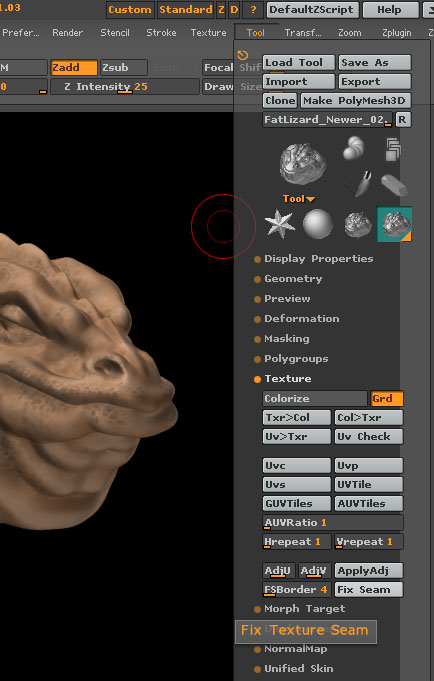Toggle Standard interface mode
Viewport: 434px width, 681px height.
coord(186,10)
